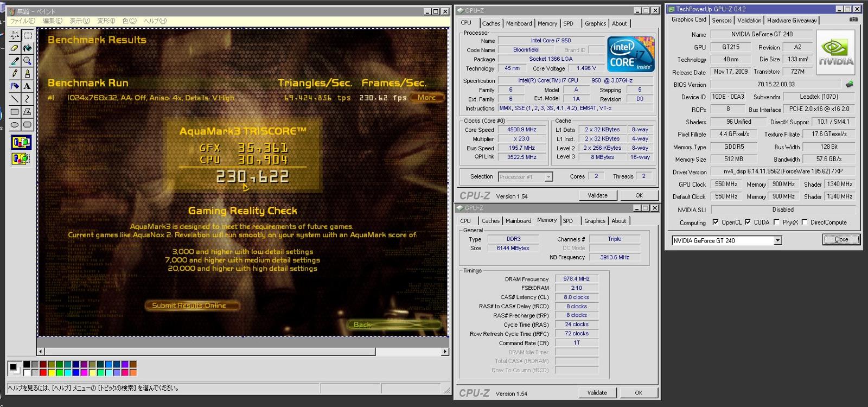Choose the Fill With Color bucket tool

coord(27,48)
